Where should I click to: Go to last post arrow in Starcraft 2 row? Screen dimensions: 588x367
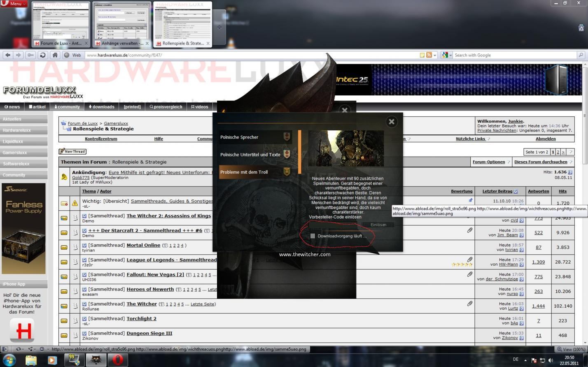point(521,235)
